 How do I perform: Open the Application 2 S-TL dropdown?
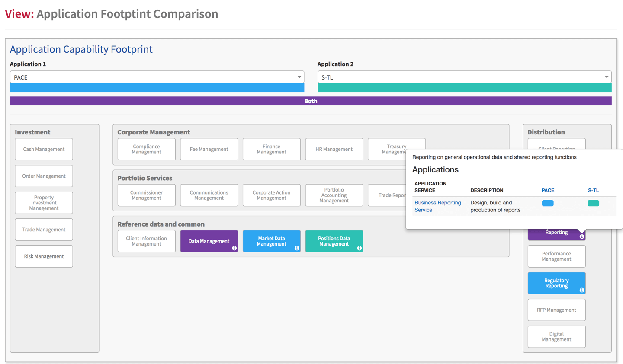[x=464, y=77]
